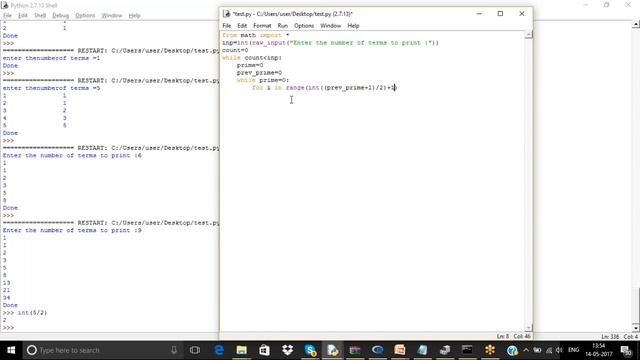
Task: Open the Help menu in test.py editor
Action: (353, 26)
